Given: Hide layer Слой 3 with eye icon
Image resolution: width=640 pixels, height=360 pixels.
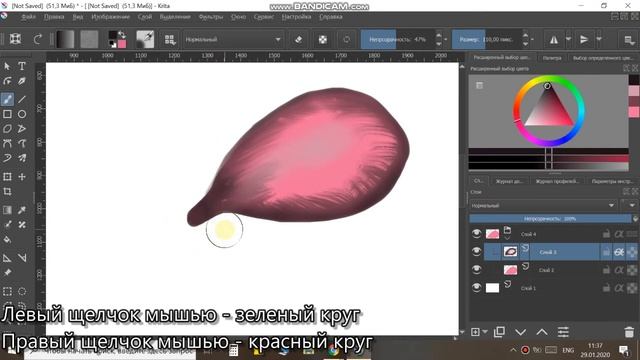Looking at the screenshot, I should click(476, 251).
